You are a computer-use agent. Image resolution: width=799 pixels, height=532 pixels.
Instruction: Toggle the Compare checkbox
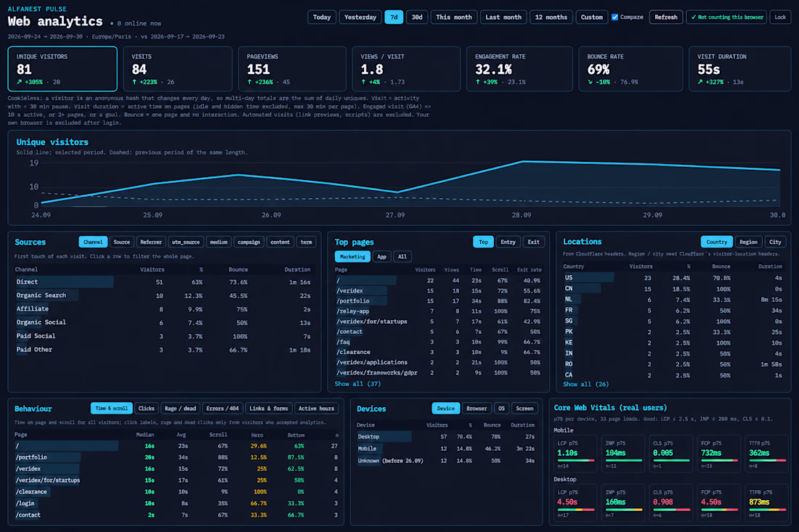(615, 17)
